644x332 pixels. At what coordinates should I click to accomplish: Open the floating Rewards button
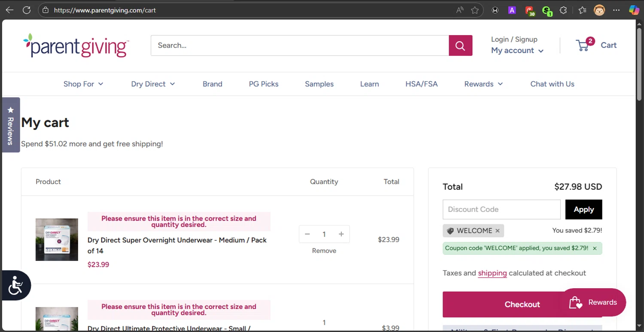593,302
